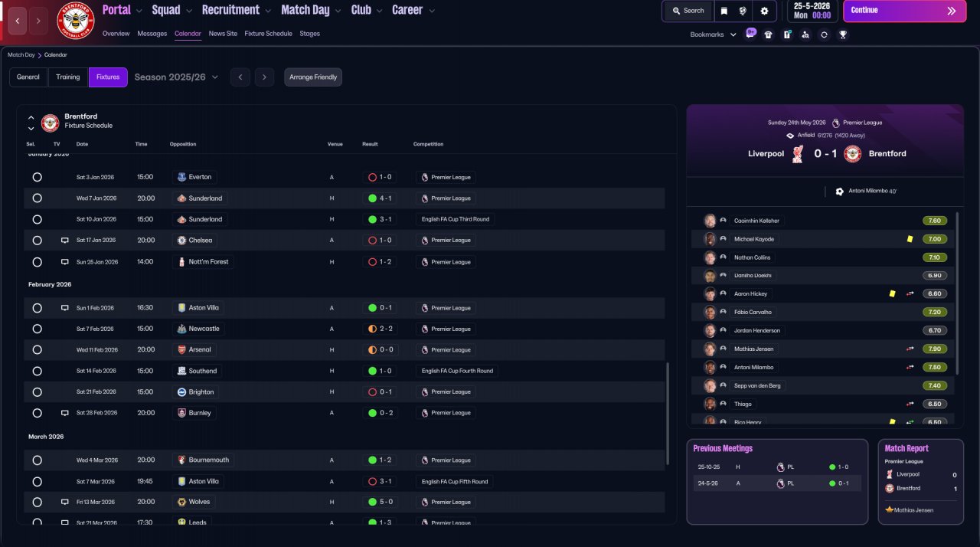Click the Wolves club crest
This screenshot has height=547, width=980.
181,502
